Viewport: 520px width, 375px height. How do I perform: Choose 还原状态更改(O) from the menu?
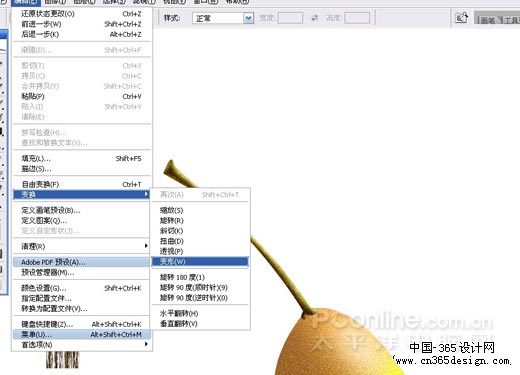(82, 14)
